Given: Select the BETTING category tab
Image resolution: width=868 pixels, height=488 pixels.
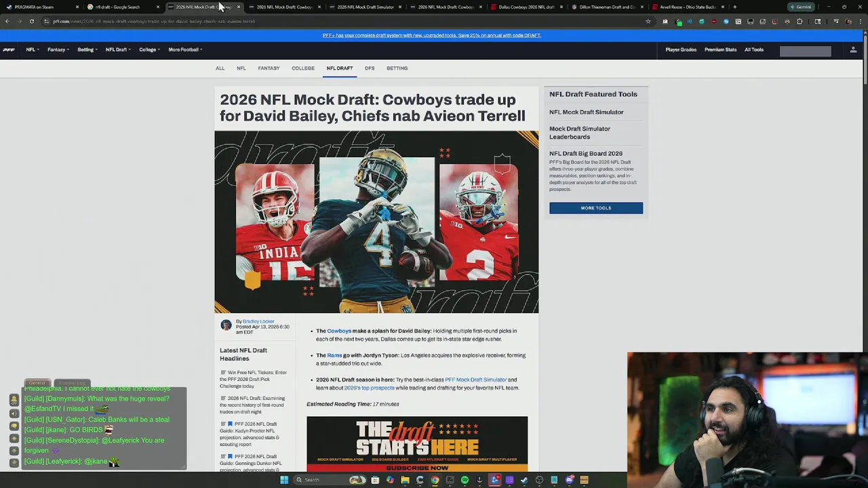Looking at the screenshot, I should [x=397, y=68].
